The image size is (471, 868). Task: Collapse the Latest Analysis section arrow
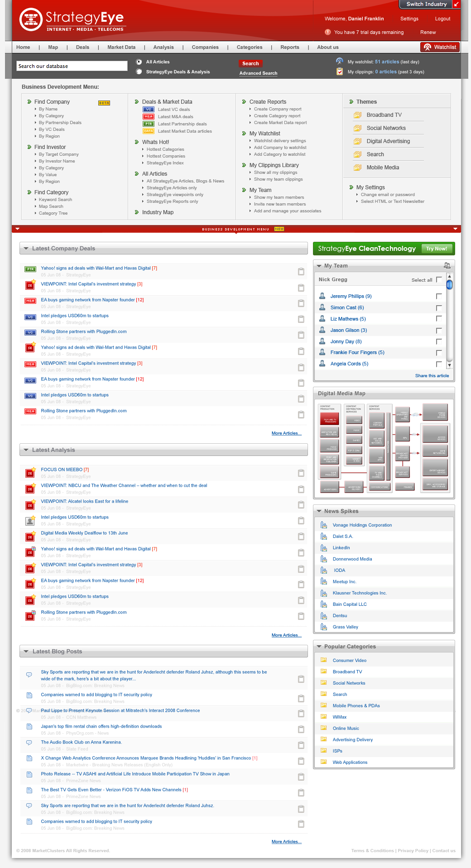tap(26, 450)
